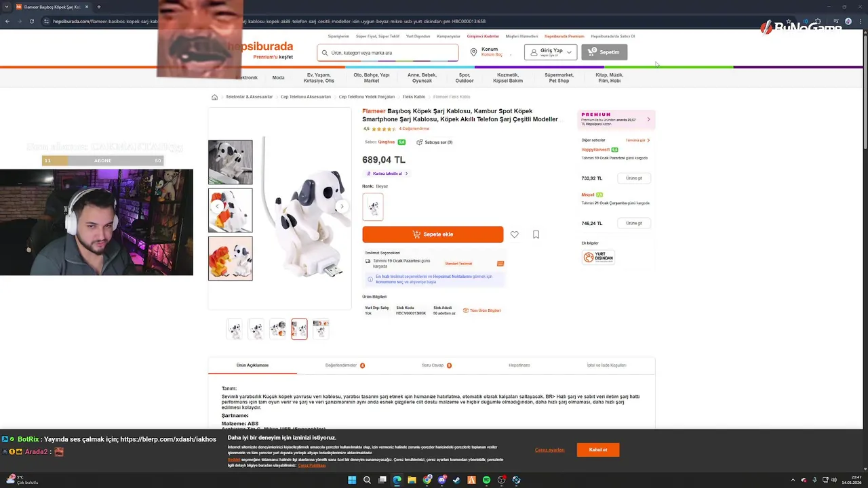Viewport: 868px width, 488px height.
Task: Click the bookmark save-to-list icon
Action: (x=536, y=235)
